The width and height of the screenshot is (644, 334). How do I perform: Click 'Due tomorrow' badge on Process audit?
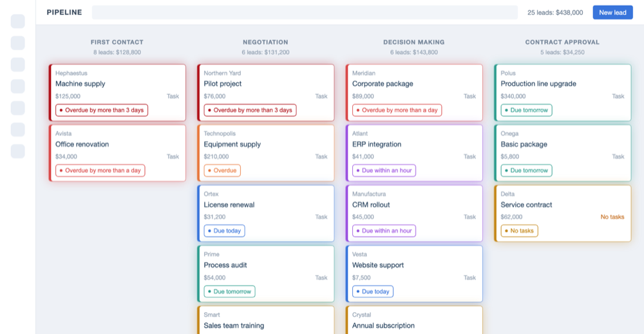pos(230,291)
